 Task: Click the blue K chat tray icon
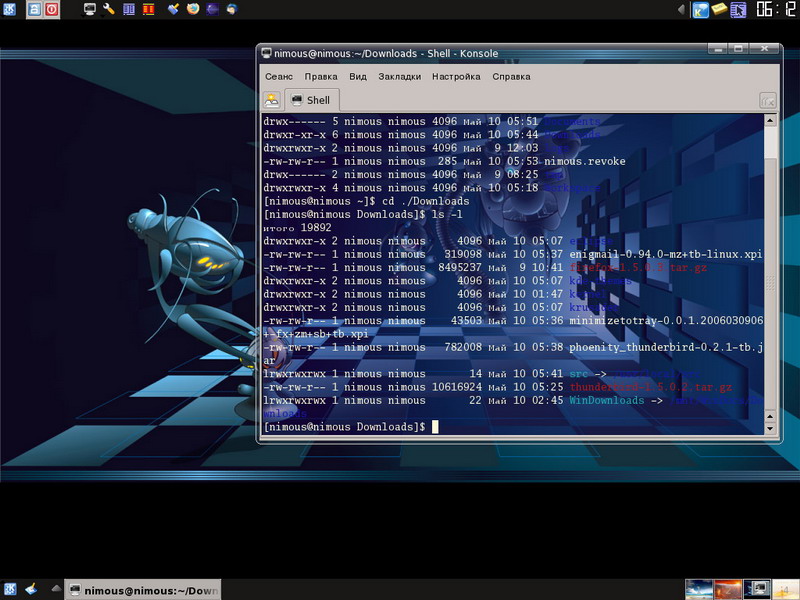702,10
